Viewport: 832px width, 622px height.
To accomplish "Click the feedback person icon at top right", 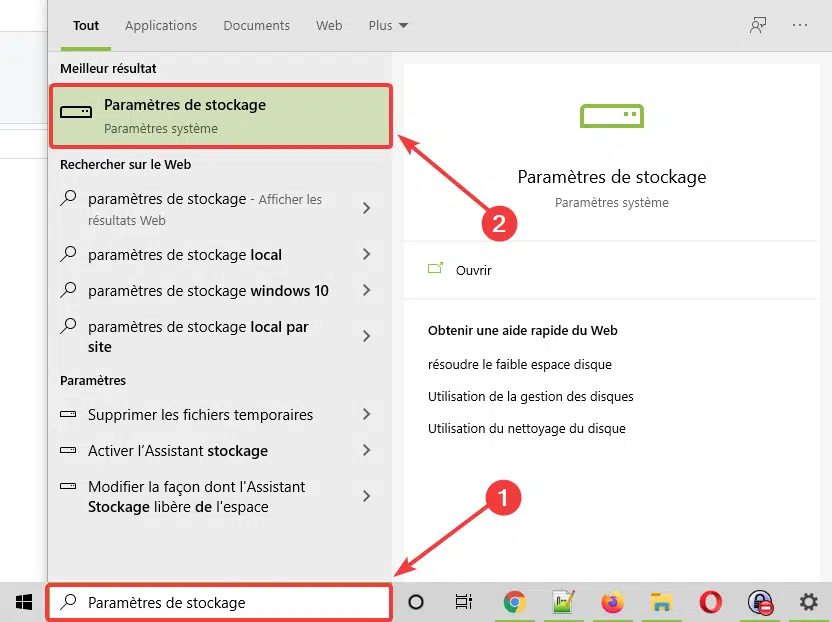I will pyautogui.click(x=758, y=25).
